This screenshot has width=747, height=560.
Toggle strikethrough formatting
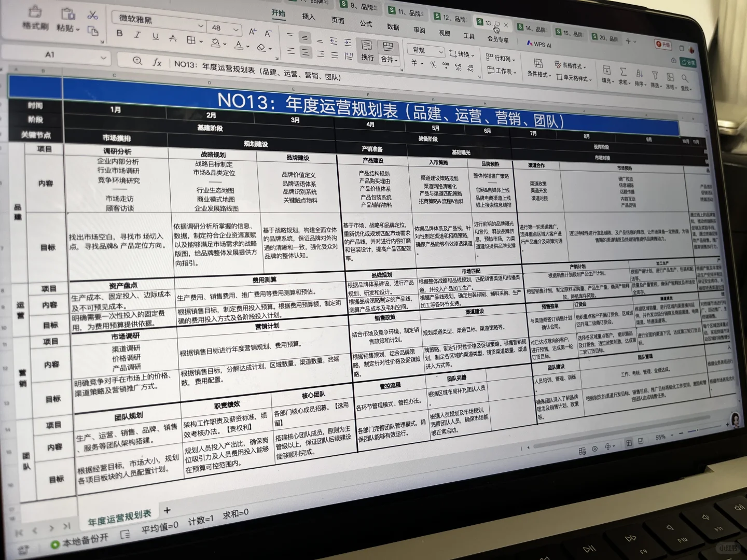point(173,38)
